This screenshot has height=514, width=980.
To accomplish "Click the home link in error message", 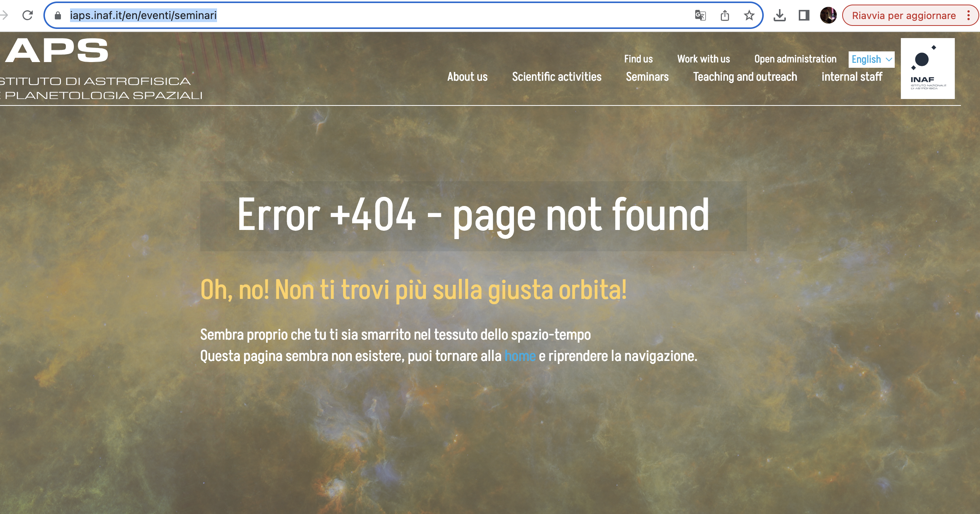I will tap(520, 356).
